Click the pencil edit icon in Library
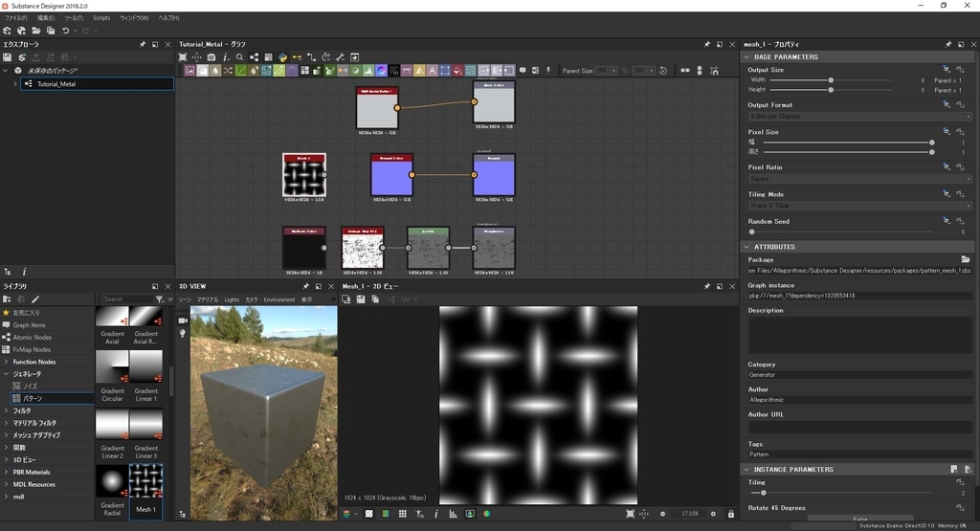 (35, 299)
